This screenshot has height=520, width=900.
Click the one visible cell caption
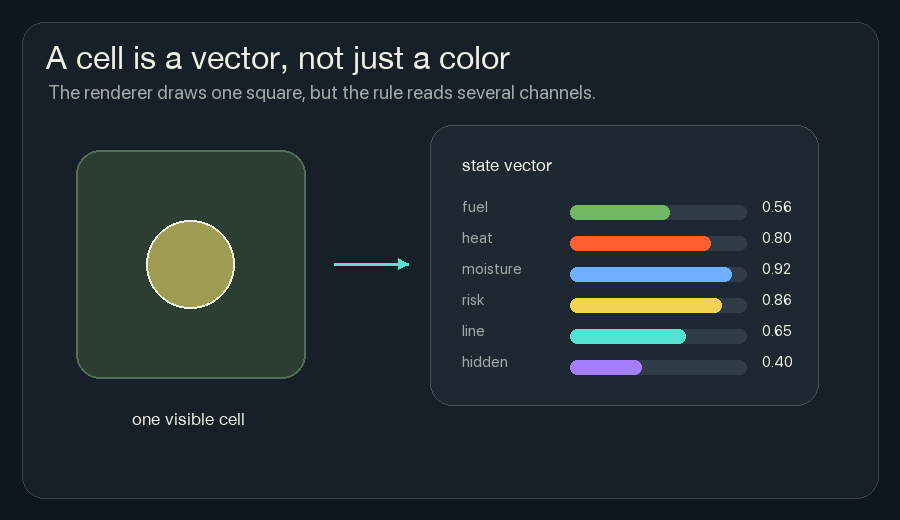188,420
